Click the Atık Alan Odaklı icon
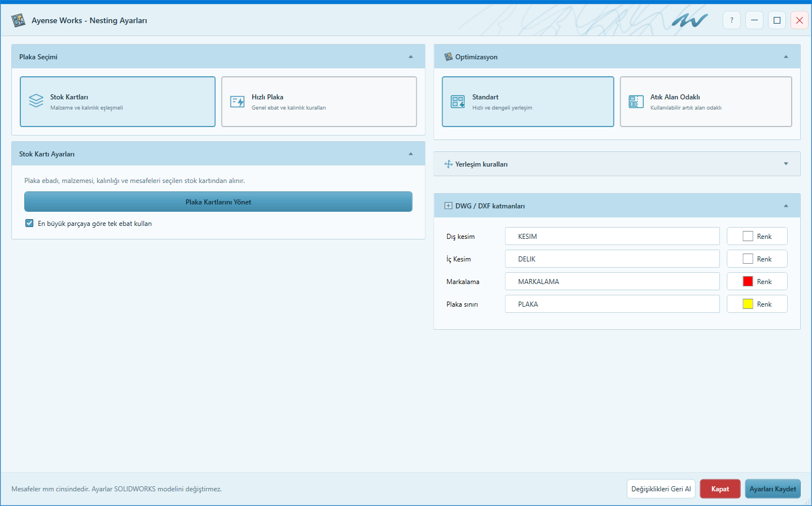812x506 pixels. point(636,102)
